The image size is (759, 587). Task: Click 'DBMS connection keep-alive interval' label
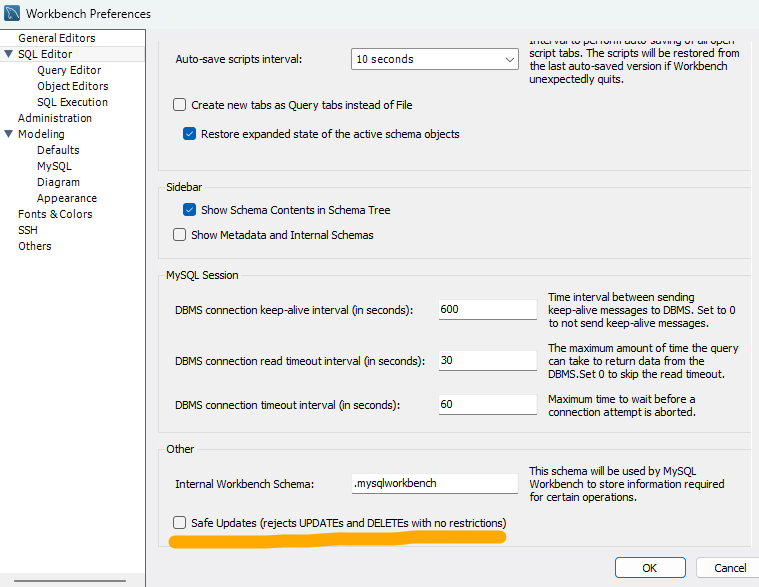pyautogui.click(x=294, y=310)
